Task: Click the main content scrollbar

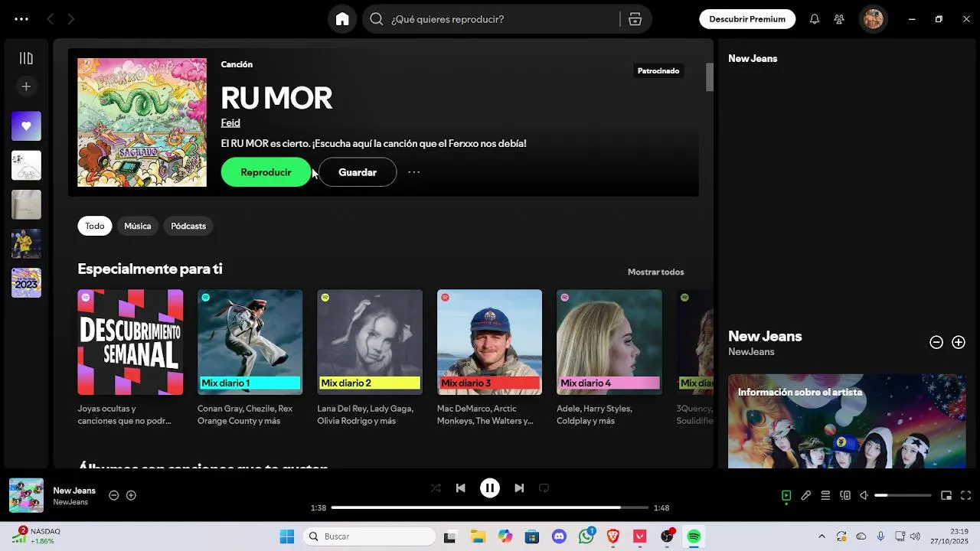Action: (x=710, y=77)
